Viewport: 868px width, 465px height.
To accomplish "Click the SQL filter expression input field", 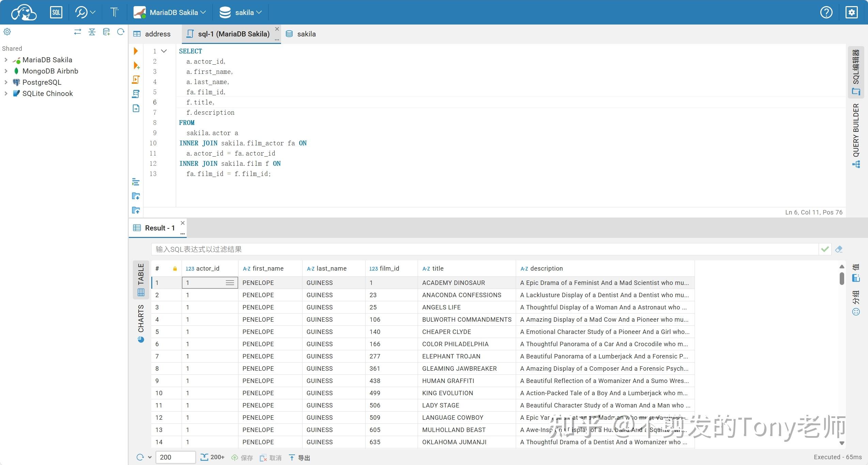I will tap(484, 249).
